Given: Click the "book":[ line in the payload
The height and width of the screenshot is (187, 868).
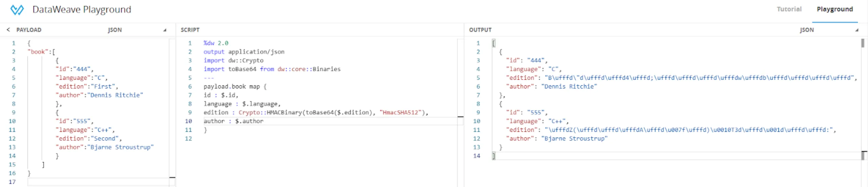Looking at the screenshot, I should pos(41,52).
